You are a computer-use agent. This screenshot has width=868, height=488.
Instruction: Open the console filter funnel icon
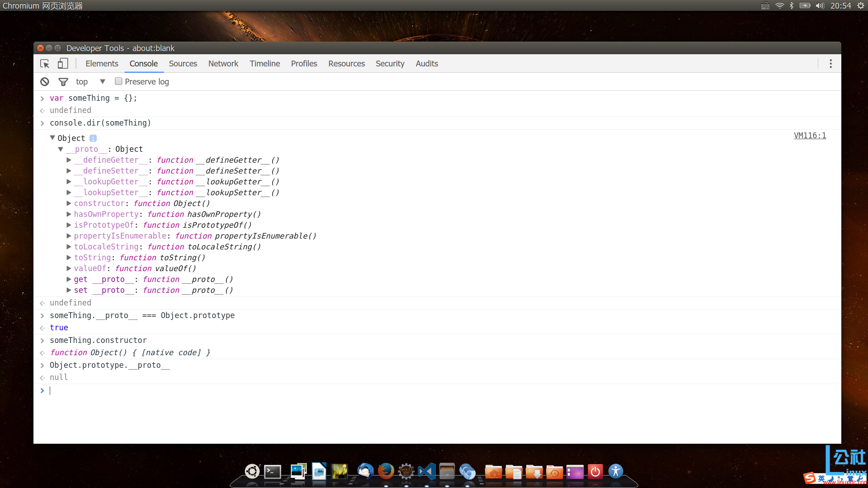[63, 82]
